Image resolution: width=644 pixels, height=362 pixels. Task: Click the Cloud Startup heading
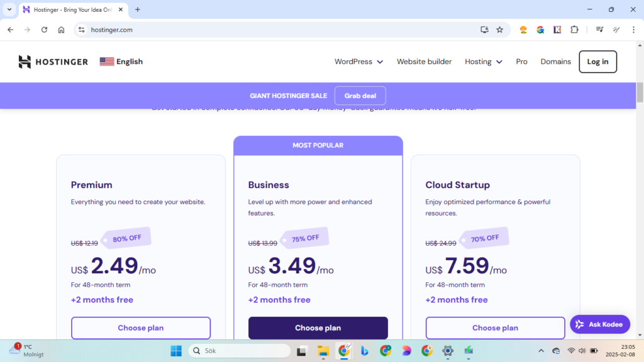pyautogui.click(x=458, y=185)
